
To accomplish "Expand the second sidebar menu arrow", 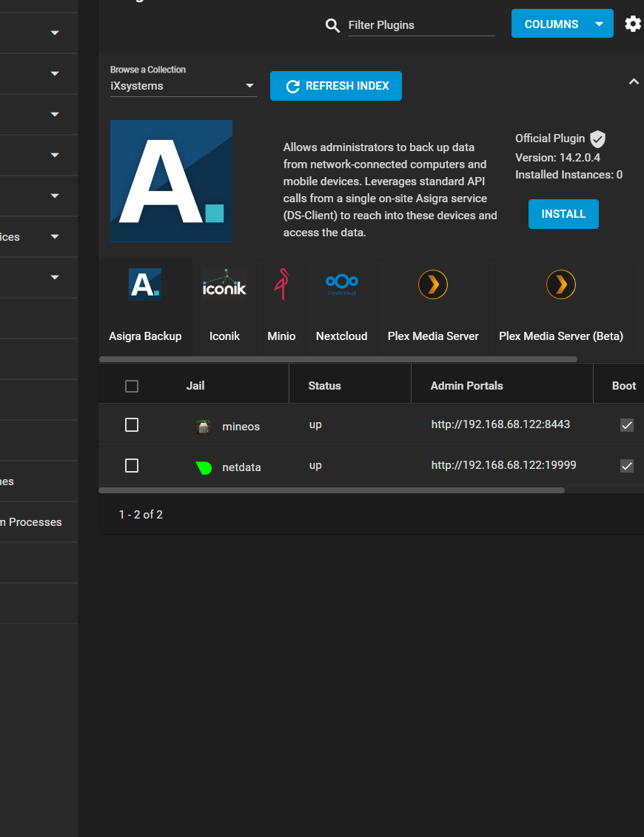I will pos(55,73).
